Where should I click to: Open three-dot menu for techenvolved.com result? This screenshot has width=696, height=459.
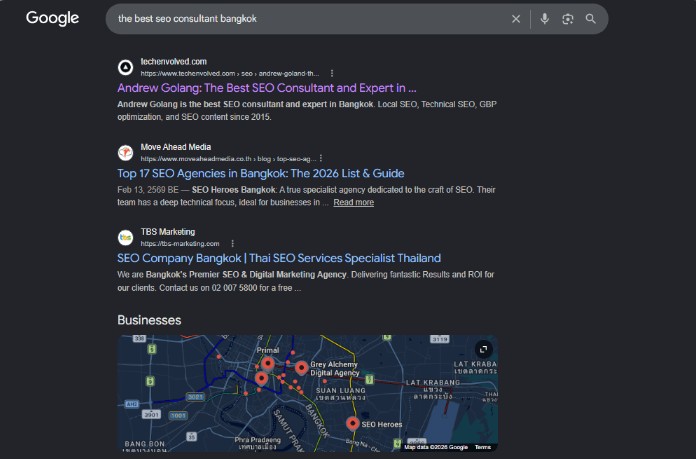pyautogui.click(x=332, y=73)
